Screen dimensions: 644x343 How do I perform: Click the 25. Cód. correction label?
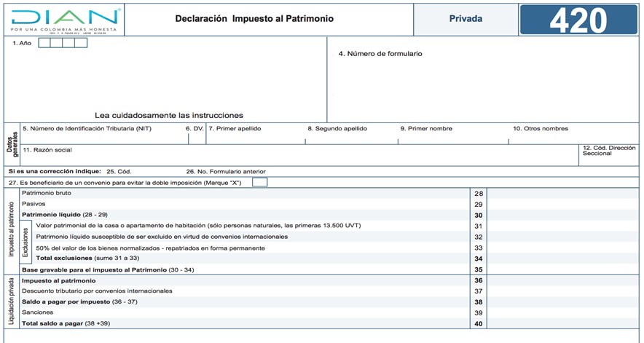(x=119, y=172)
